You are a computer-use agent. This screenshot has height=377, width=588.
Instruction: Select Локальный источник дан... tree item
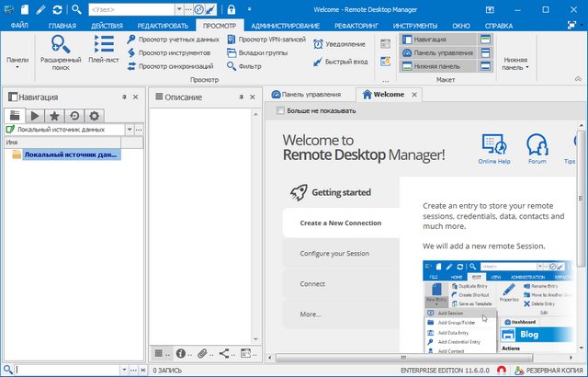pos(72,154)
